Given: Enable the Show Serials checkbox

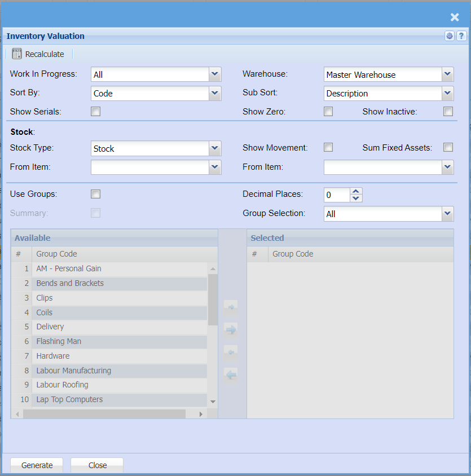Looking at the screenshot, I should pos(96,112).
